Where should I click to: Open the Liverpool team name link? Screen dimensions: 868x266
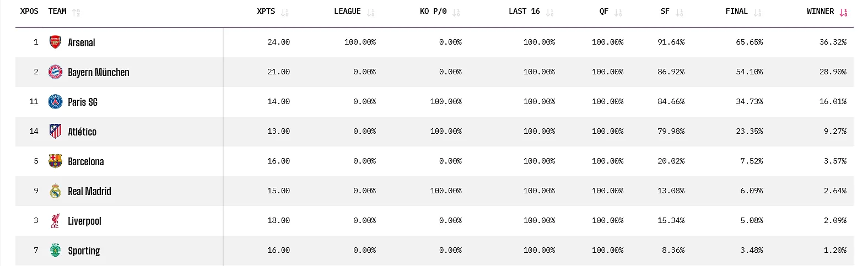click(84, 221)
